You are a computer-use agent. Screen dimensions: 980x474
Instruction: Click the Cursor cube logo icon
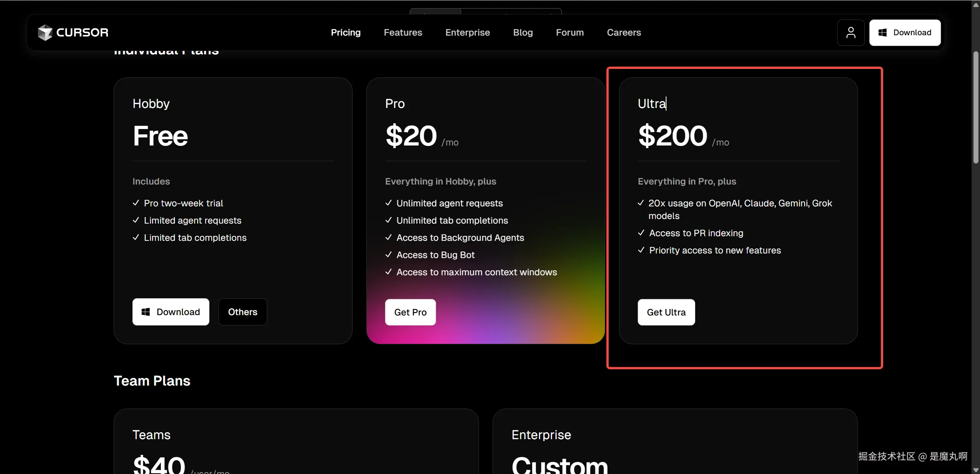coord(45,33)
